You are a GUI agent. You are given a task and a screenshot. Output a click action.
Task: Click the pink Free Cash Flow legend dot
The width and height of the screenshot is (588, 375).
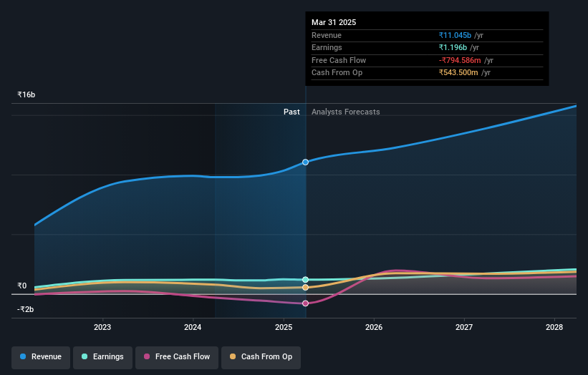pos(147,356)
